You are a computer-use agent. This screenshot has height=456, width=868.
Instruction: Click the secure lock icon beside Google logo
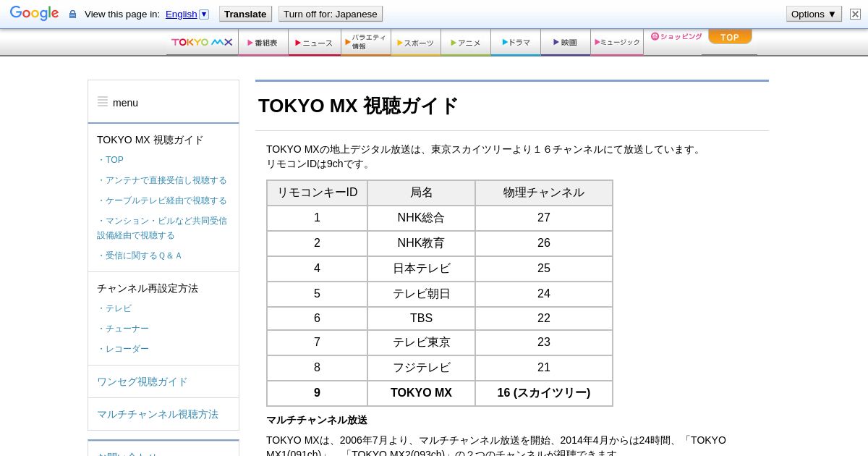click(72, 14)
